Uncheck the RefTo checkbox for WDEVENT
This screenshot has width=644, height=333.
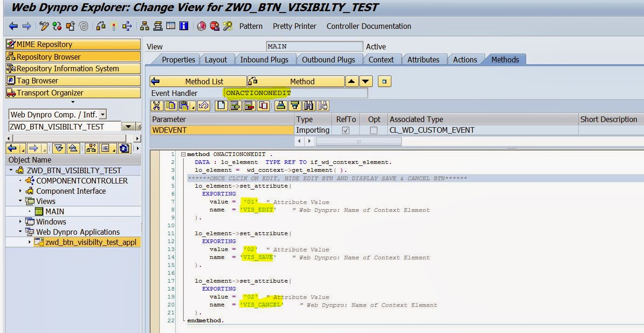(345, 130)
